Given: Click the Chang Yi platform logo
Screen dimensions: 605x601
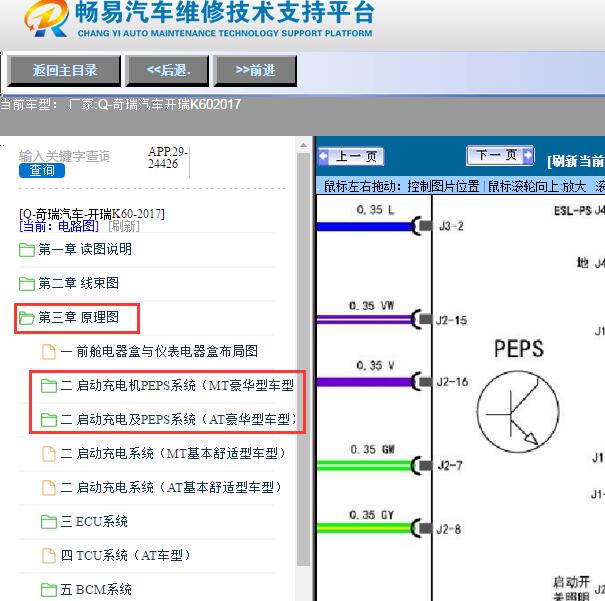Looking at the screenshot, I should click(x=46, y=19).
